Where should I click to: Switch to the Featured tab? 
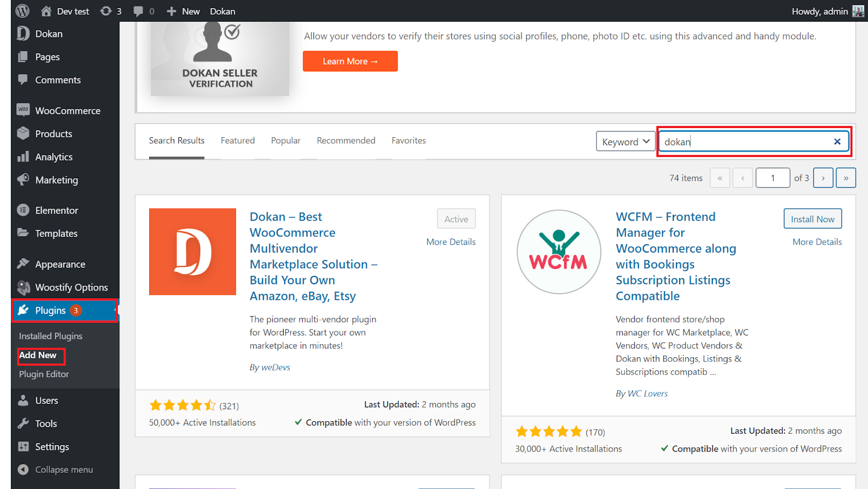point(238,140)
